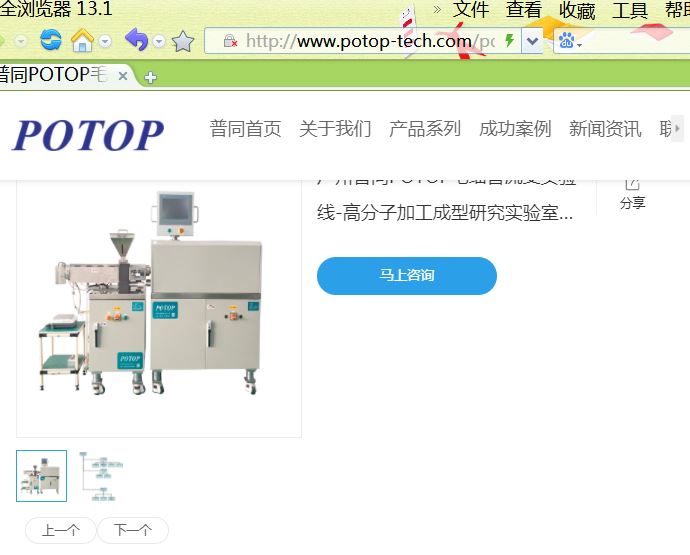Open the 收藏 menu
The width and height of the screenshot is (690, 555).
(x=577, y=10)
